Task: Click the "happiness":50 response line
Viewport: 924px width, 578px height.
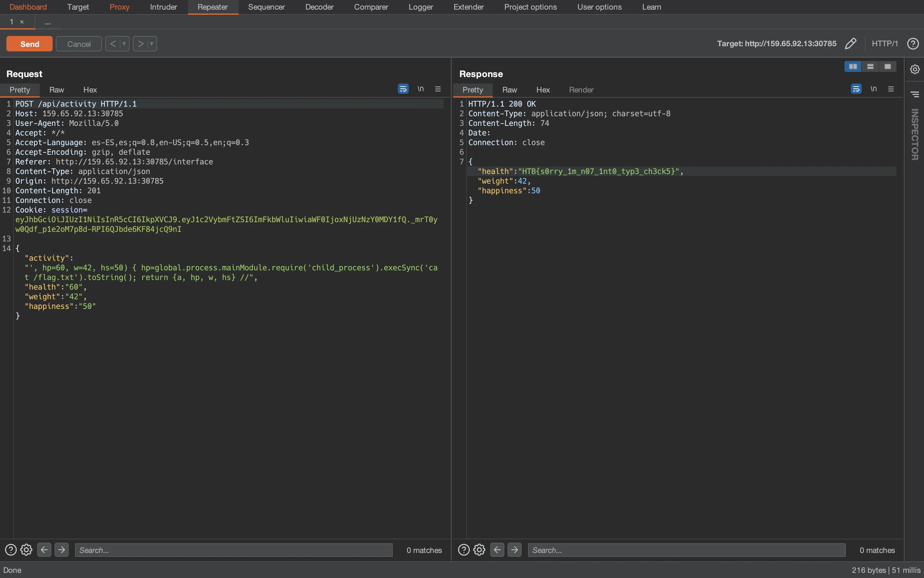Action: (x=509, y=190)
